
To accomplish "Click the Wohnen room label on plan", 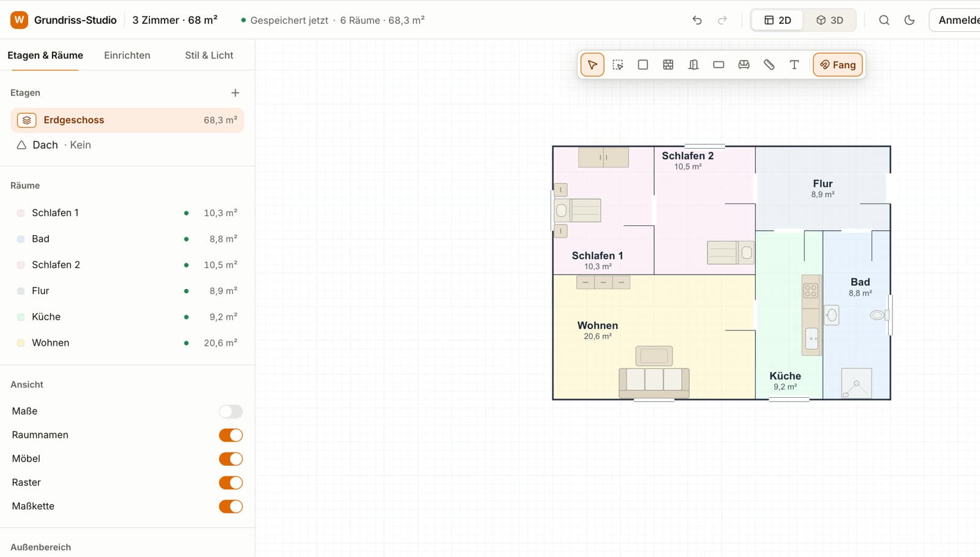I will [598, 326].
